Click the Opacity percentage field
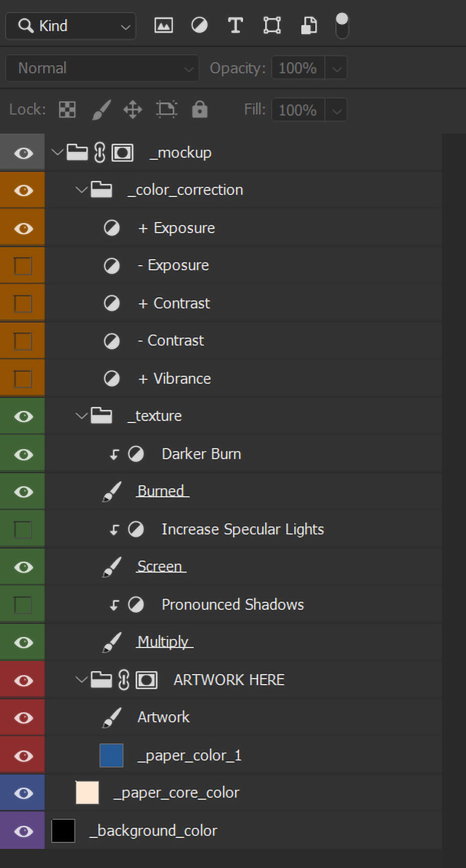466x868 pixels. (x=298, y=68)
